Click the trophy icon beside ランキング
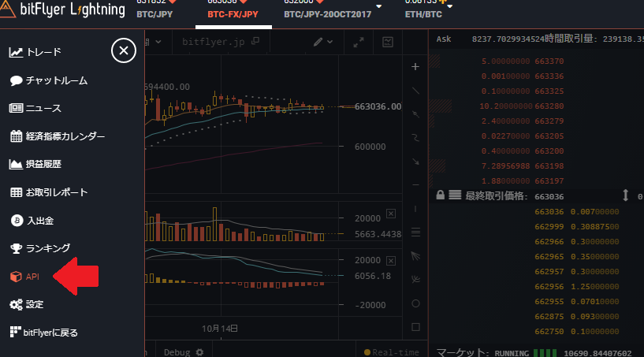This screenshot has height=357, width=644. coord(16,248)
